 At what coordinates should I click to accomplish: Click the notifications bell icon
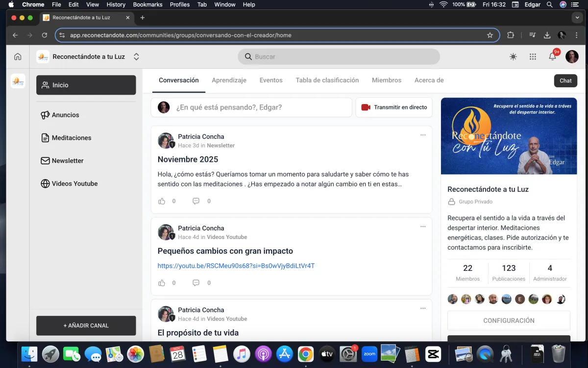tap(552, 57)
